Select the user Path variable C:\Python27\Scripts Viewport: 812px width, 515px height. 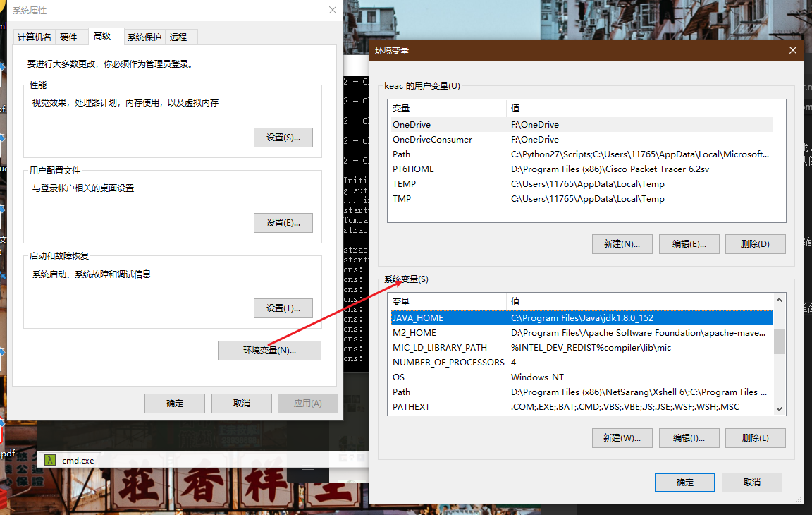582,154
